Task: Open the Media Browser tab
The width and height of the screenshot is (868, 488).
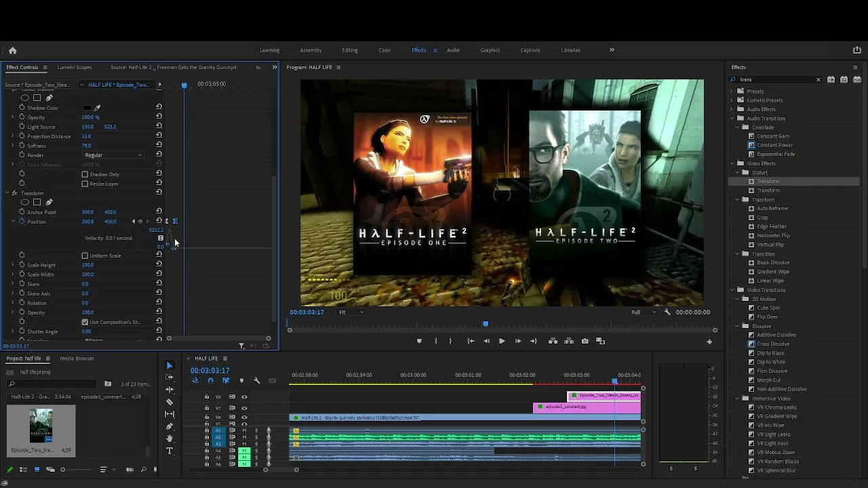Action: (x=77, y=359)
